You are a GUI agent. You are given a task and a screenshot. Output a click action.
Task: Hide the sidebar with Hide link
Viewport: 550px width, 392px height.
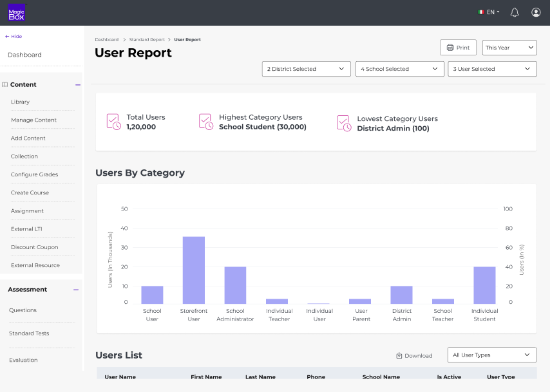[14, 37]
